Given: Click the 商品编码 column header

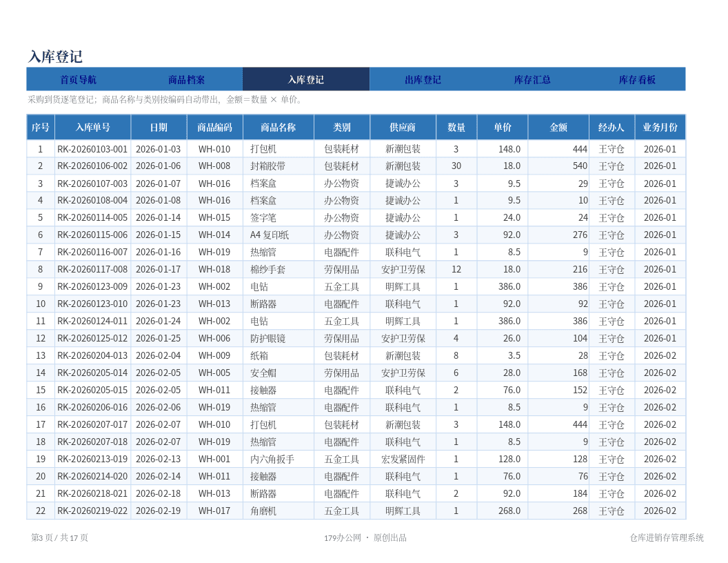Looking at the screenshot, I should (214, 127).
